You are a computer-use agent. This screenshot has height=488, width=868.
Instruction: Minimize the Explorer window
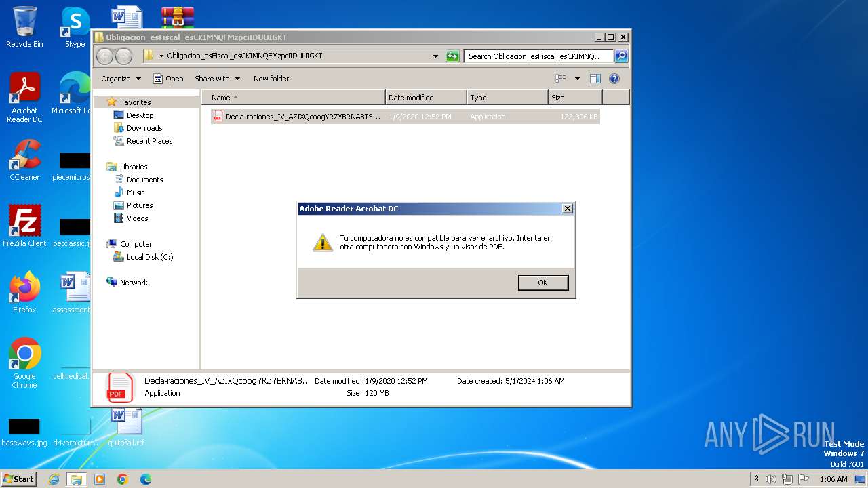(599, 37)
